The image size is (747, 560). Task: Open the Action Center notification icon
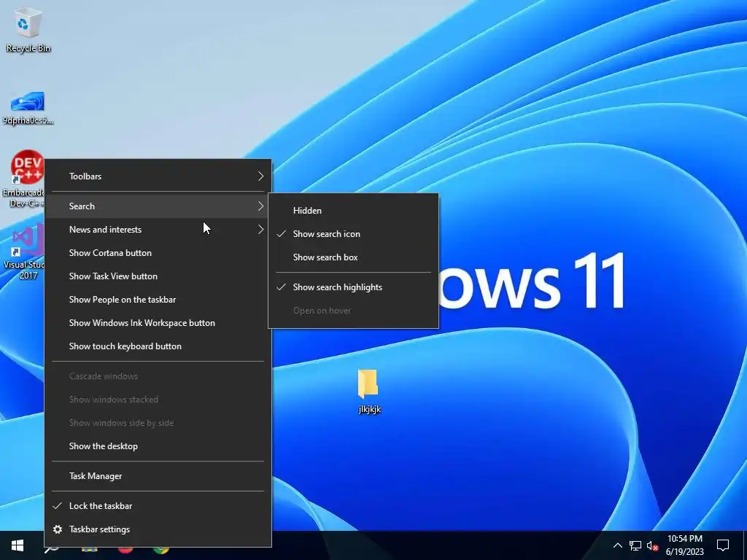point(723,545)
